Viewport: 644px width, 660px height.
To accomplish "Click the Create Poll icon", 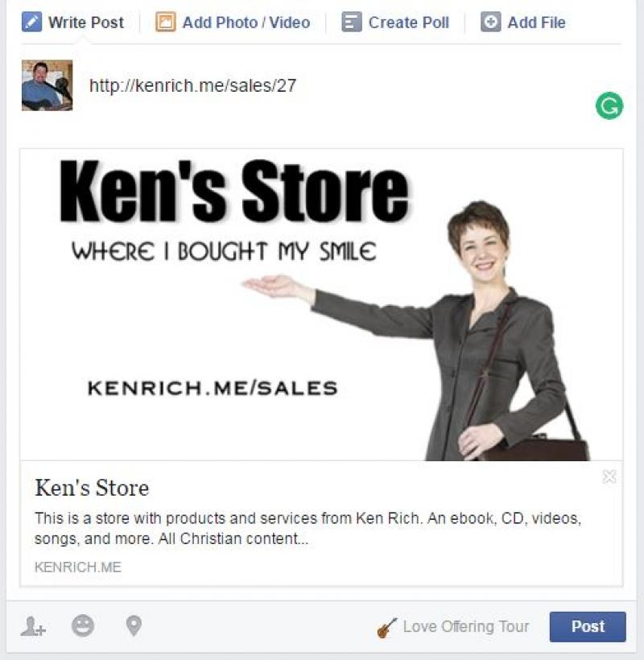I will click(352, 22).
